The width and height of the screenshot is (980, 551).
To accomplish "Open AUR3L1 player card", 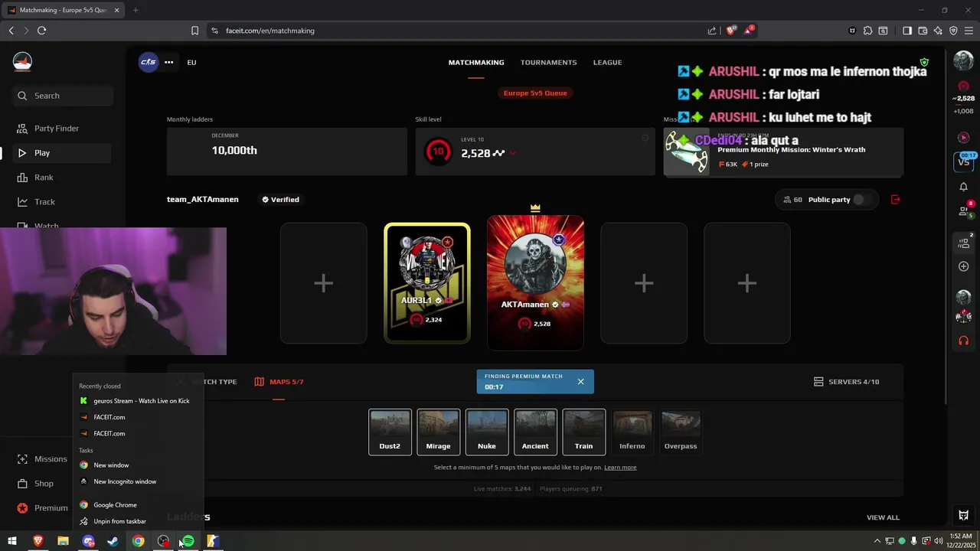I will tap(427, 283).
